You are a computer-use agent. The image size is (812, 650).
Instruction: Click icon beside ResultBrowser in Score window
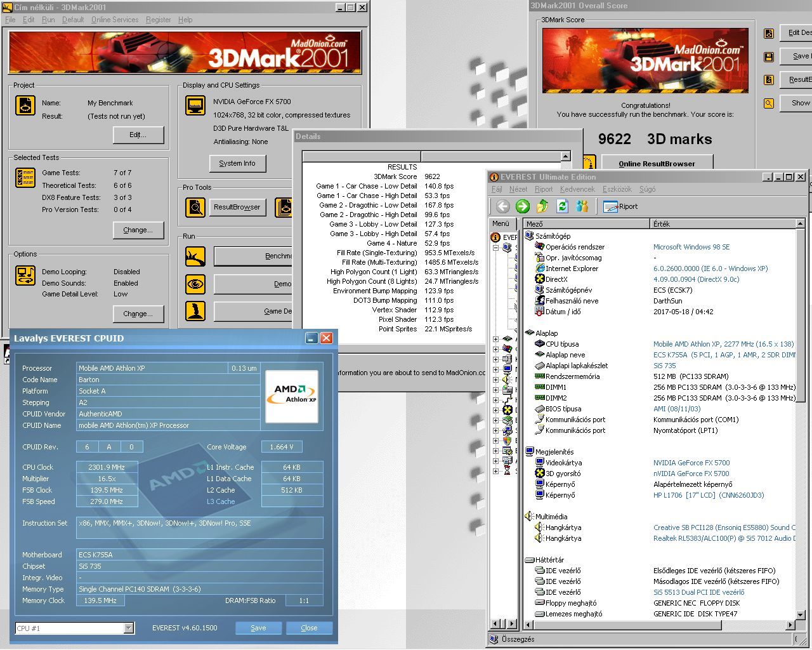tap(769, 80)
